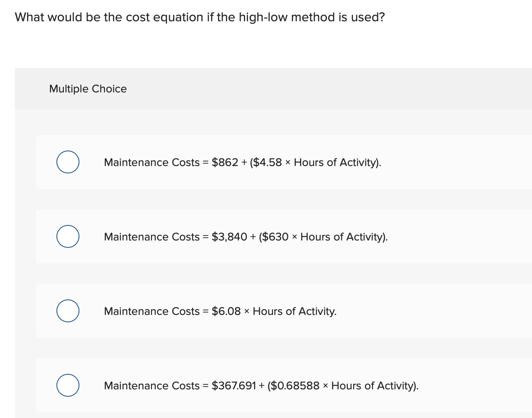The height and width of the screenshot is (418, 532).
Task: Click the third answer's Maintenance Costs text
Action: [x=151, y=311]
